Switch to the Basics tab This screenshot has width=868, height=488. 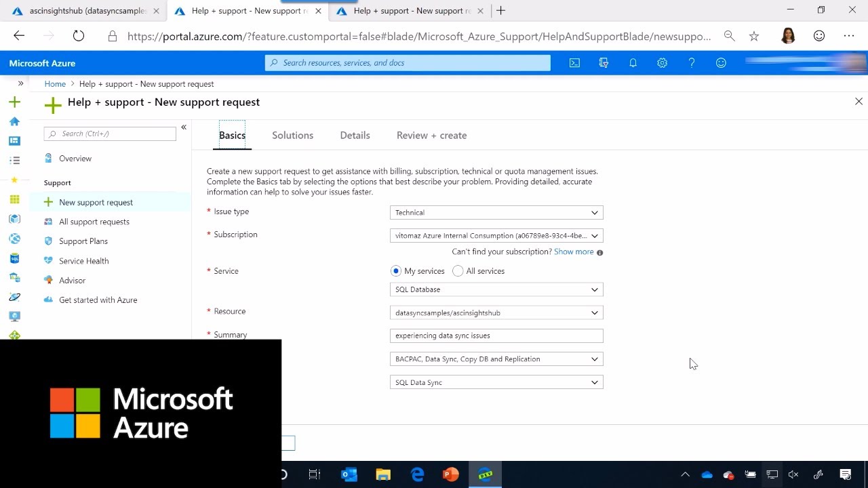pos(232,136)
